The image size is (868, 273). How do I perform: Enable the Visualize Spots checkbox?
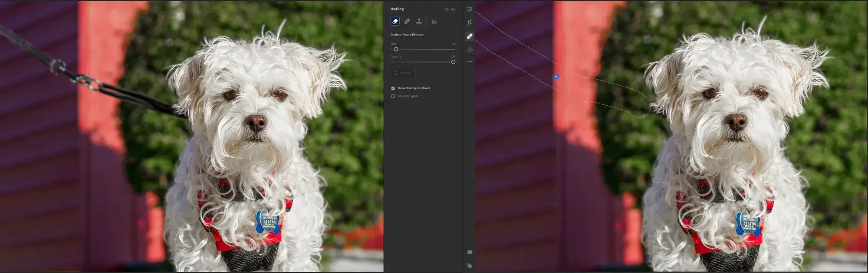pos(393,96)
